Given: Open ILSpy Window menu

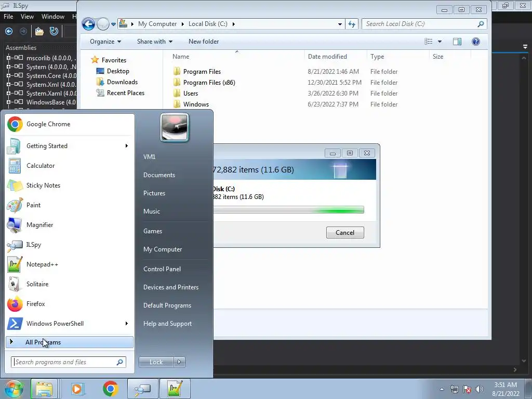Looking at the screenshot, I should point(53,16).
